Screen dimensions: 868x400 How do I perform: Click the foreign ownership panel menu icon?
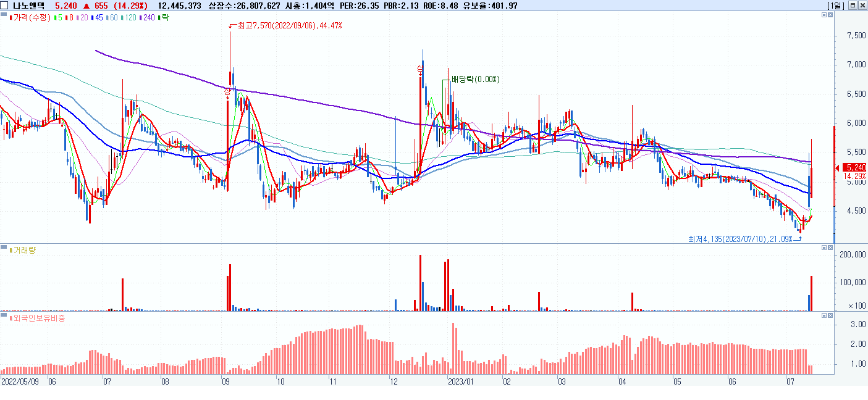pos(4,315)
